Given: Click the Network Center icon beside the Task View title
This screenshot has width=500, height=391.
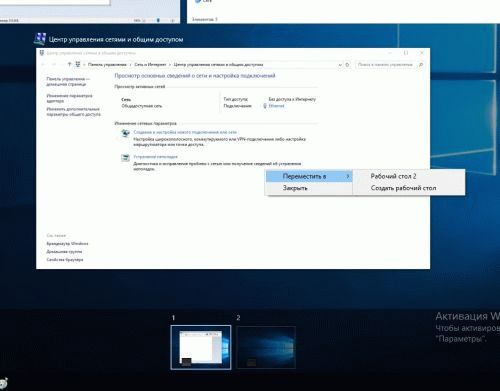Looking at the screenshot, I should coord(40,39).
